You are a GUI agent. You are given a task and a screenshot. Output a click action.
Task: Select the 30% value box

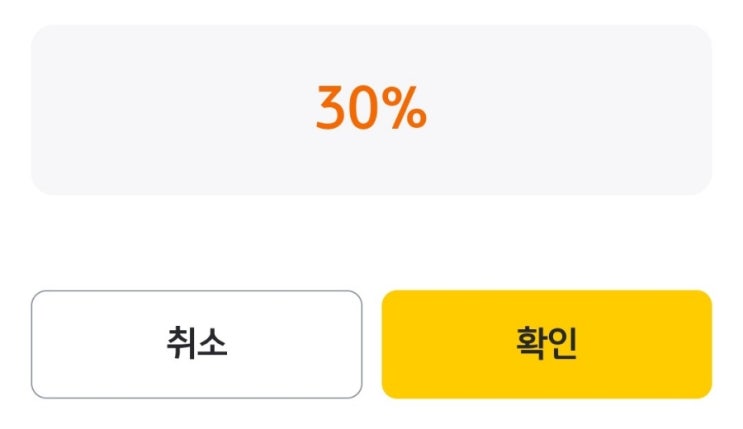point(371,110)
